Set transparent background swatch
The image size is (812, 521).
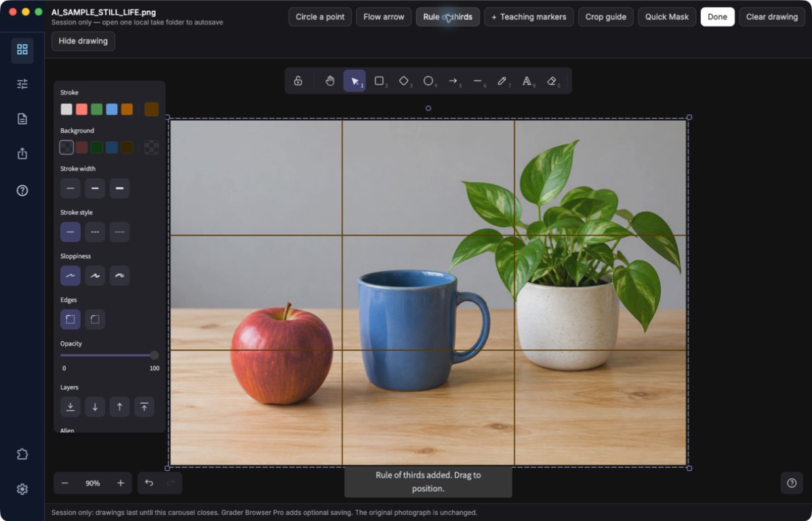click(x=66, y=147)
